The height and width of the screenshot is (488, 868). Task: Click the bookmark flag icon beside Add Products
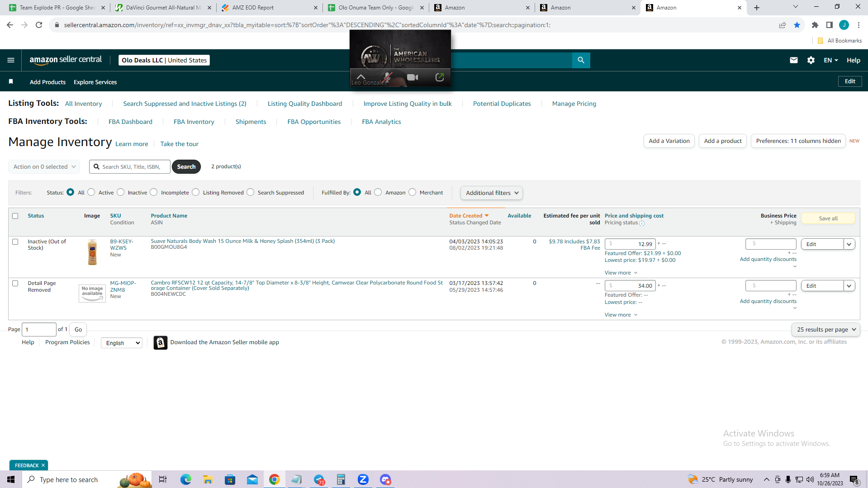11,82
